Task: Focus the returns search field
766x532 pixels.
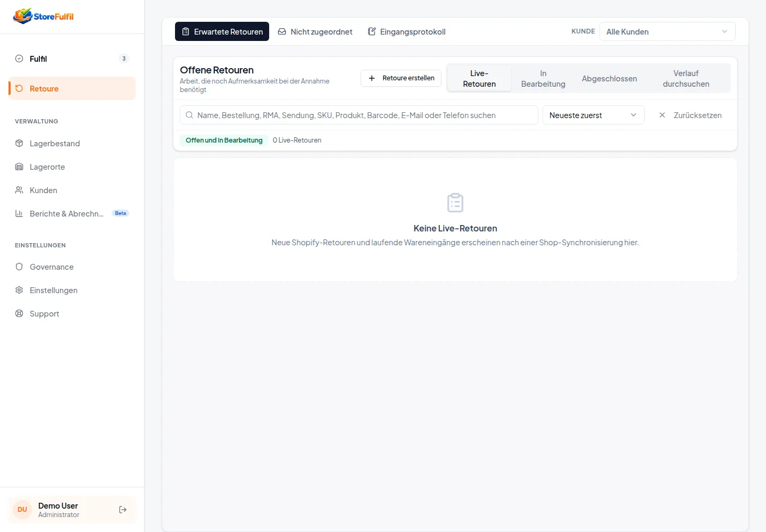Action: [359, 115]
